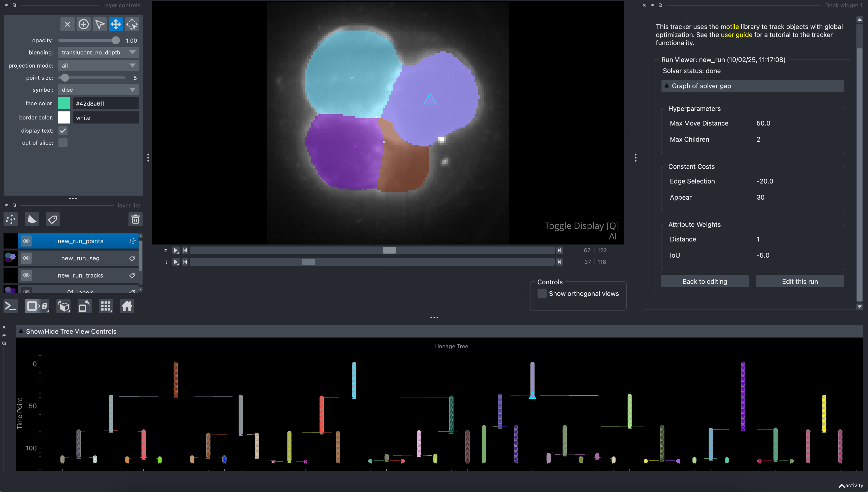The image size is (868, 492).
Task: Uncheck the display text checkbox
Action: pos(63,131)
